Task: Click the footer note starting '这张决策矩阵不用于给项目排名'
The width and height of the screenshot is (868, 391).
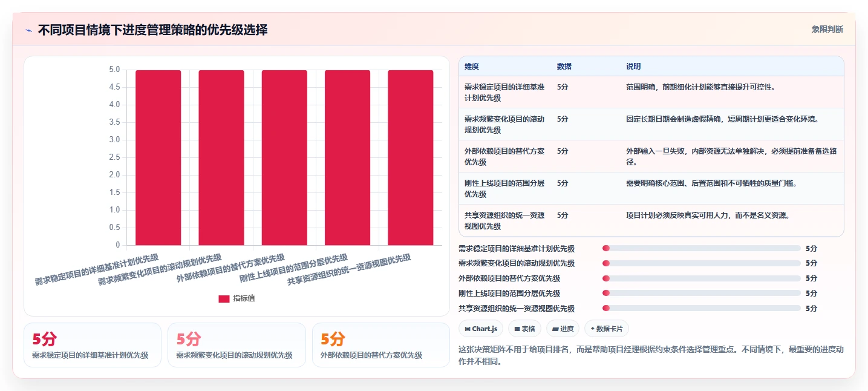Action: click(x=651, y=355)
